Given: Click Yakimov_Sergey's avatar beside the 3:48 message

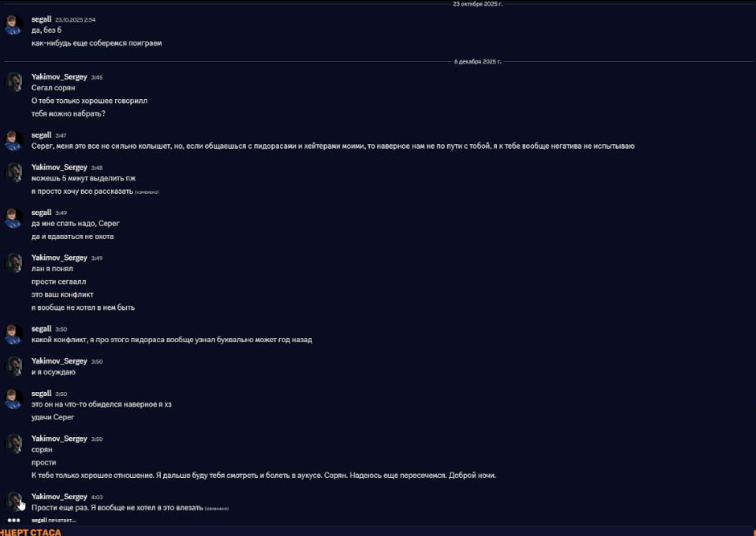Looking at the screenshot, I should 14,172.
